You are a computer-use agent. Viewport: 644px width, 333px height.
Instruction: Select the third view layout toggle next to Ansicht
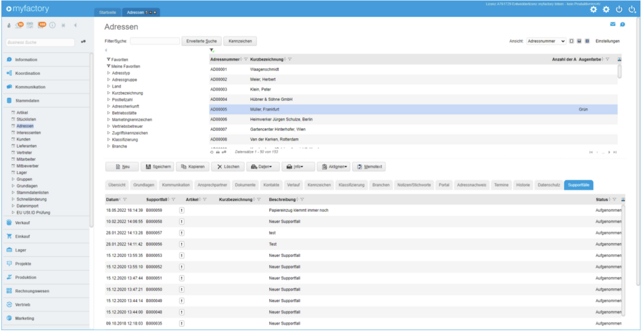tap(587, 41)
